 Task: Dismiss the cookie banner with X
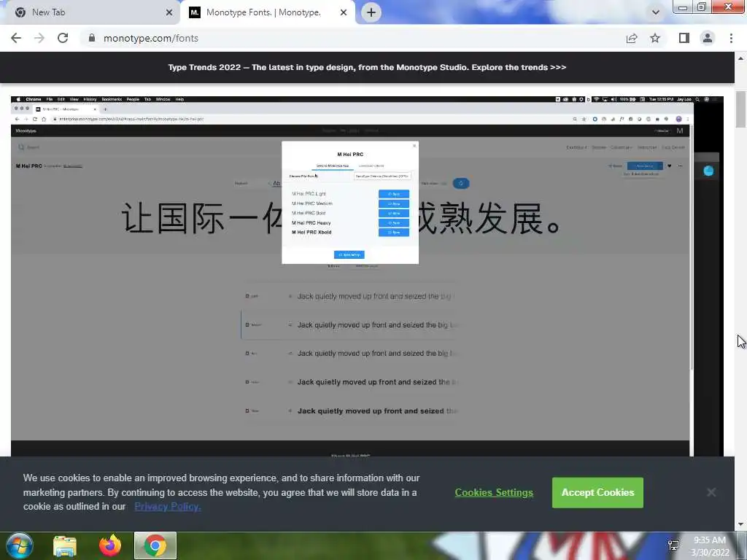(711, 492)
